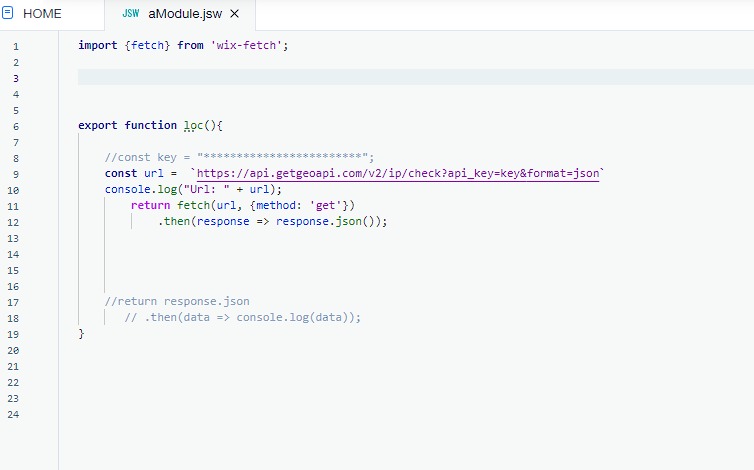Click line number 12 in gutter
Screen dimensions: 754x470
(x=13, y=223)
